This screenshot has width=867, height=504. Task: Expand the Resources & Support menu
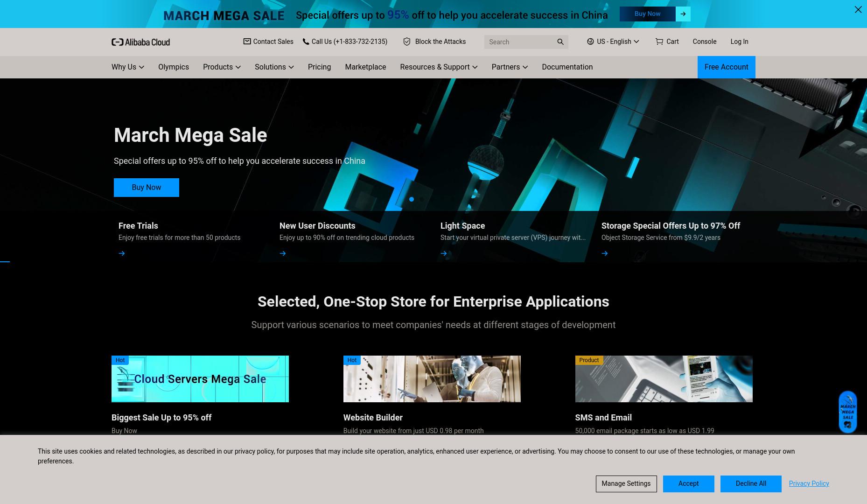[x=439, y=67]
